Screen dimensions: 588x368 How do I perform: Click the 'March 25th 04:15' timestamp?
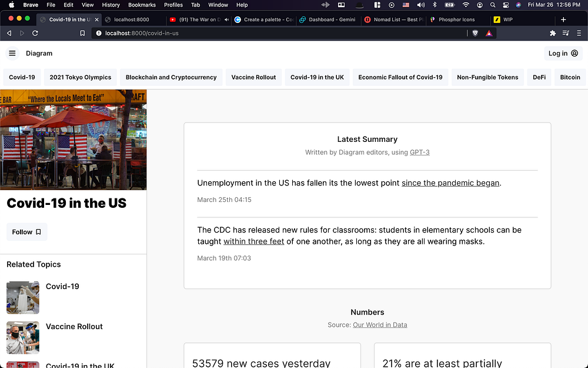click(224, 200)
